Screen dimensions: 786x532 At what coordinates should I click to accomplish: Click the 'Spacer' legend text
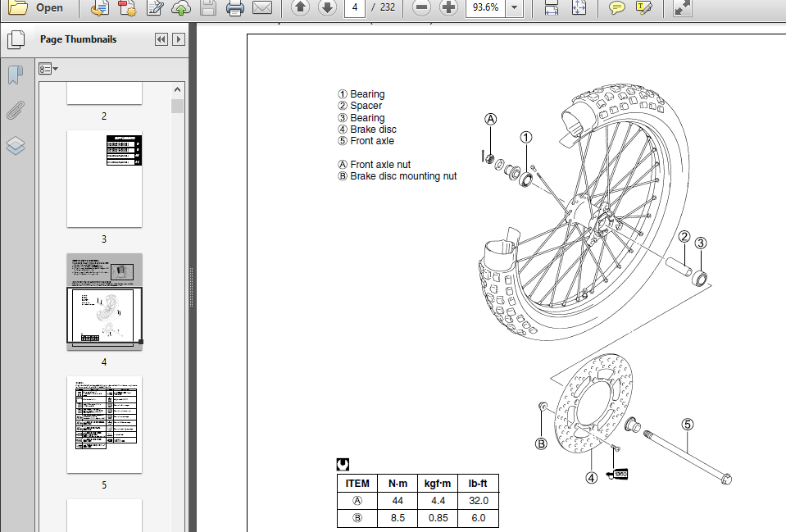(x=366, y=106)
